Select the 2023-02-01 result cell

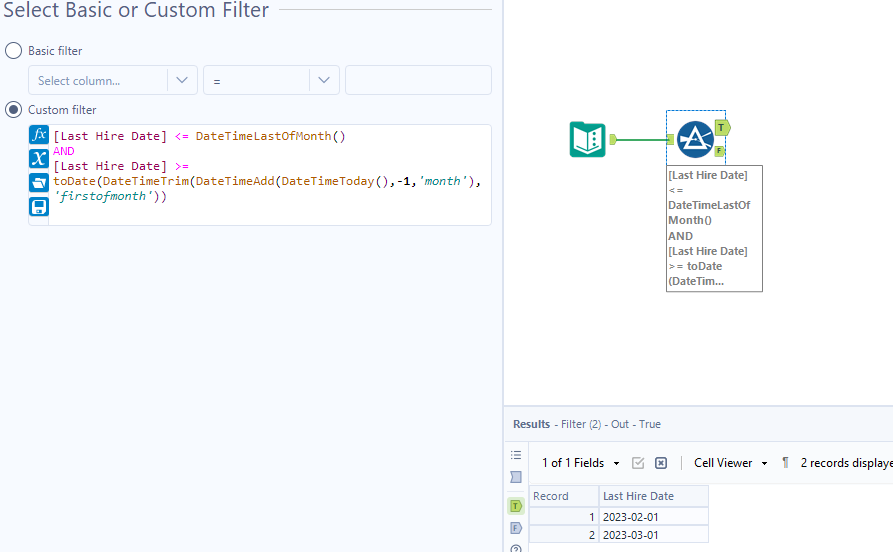653,517
